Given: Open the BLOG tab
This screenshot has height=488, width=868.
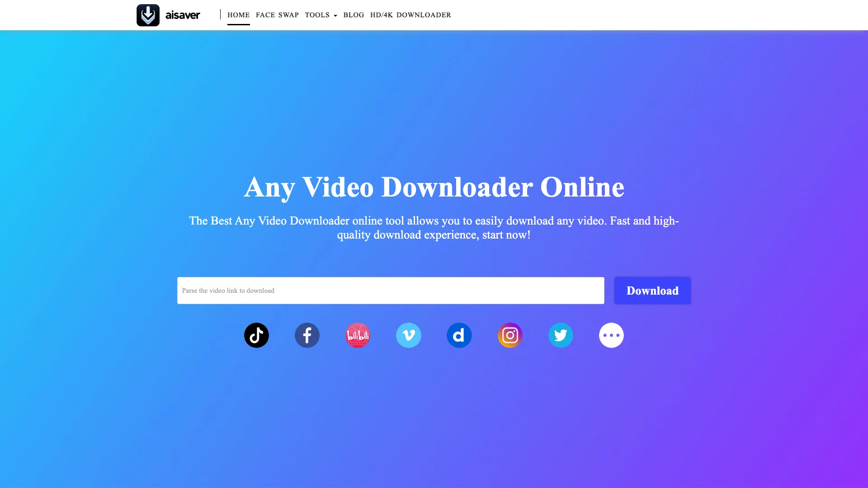Looking at the screenshot, I should (354, 15).
